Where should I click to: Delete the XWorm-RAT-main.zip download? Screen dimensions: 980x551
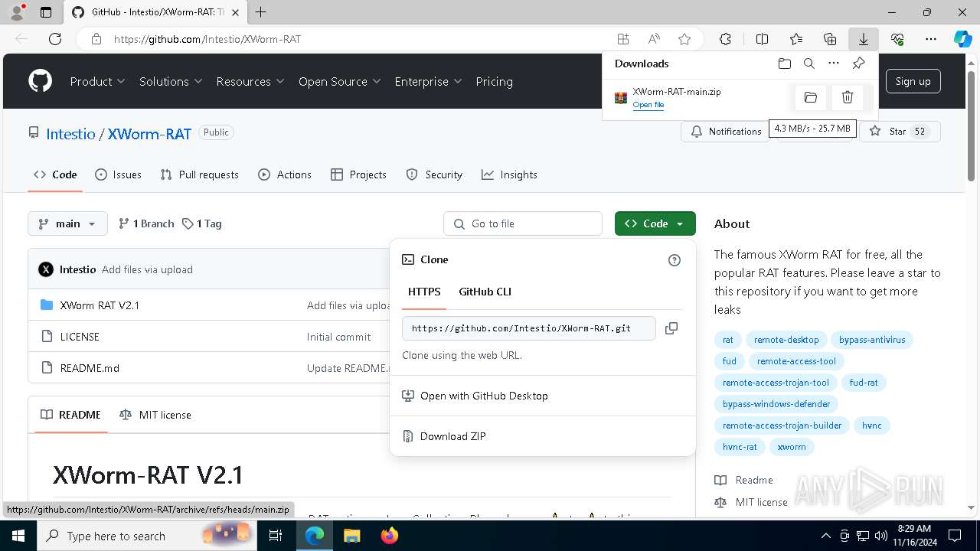(848, 97)
